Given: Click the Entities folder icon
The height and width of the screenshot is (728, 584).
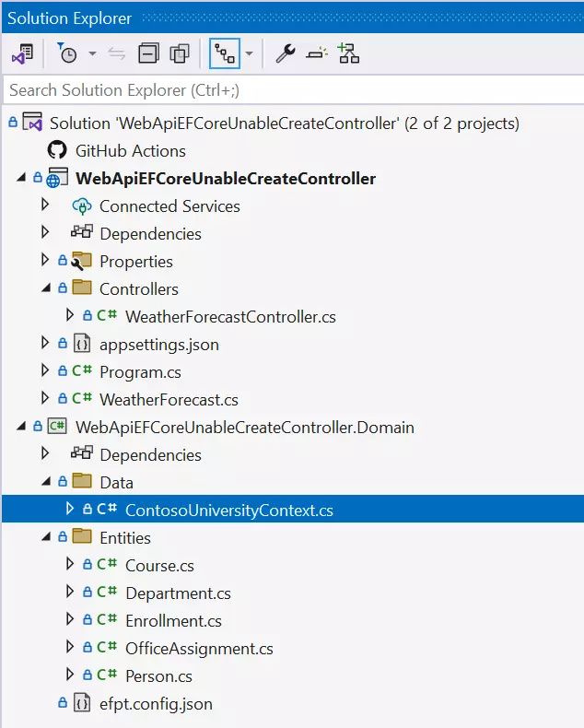Looking at the screenshot, I should [82, 536].
